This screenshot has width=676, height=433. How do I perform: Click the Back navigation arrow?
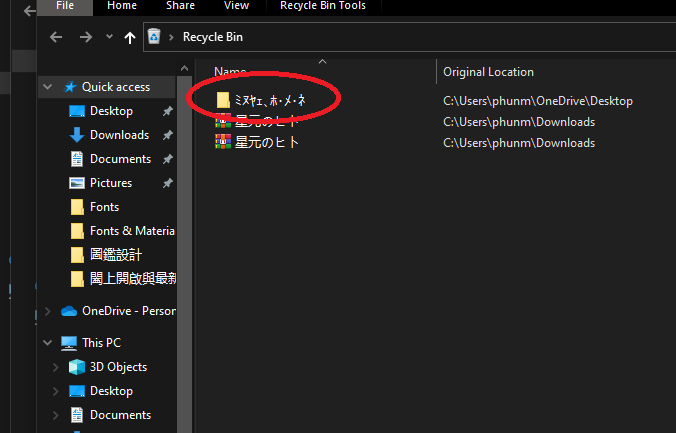click(x=56, y=37)
